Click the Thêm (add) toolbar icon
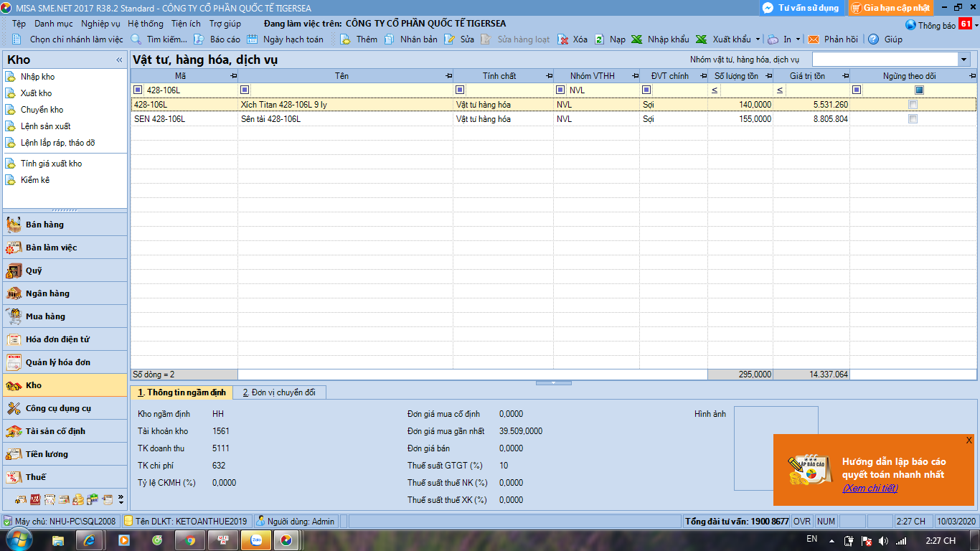 click(345, 39)
